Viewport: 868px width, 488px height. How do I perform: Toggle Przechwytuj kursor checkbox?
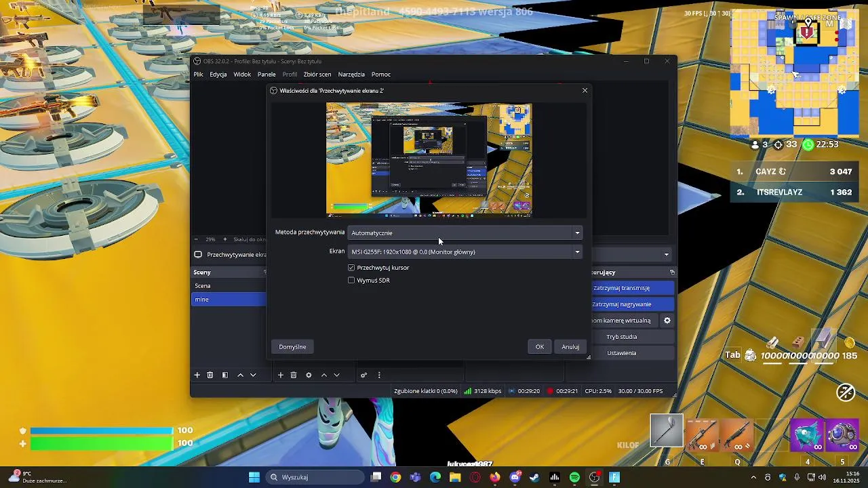tap(351, 268)
